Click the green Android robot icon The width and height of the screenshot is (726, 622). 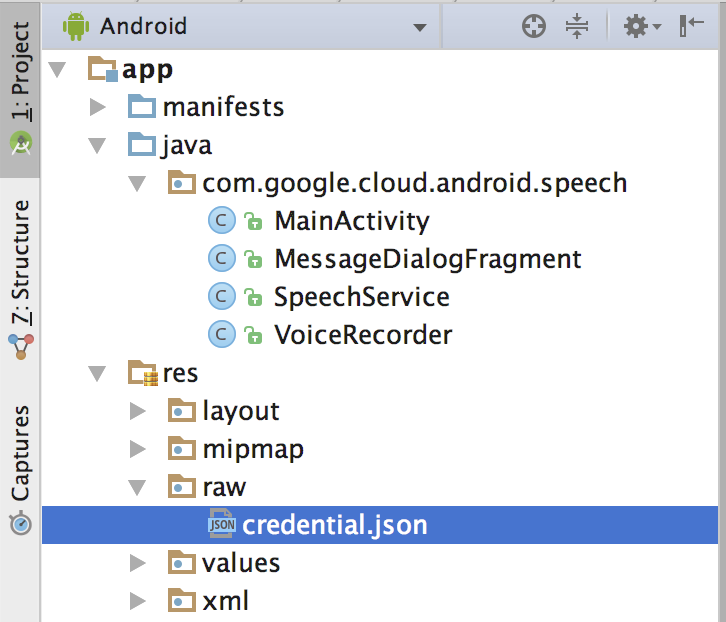[x=75, y=26]
